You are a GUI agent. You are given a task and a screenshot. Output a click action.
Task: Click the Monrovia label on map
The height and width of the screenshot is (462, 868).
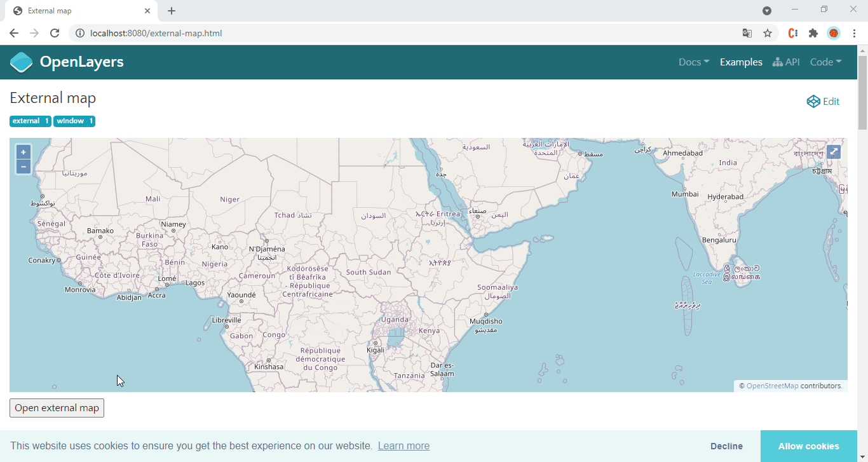80,290
